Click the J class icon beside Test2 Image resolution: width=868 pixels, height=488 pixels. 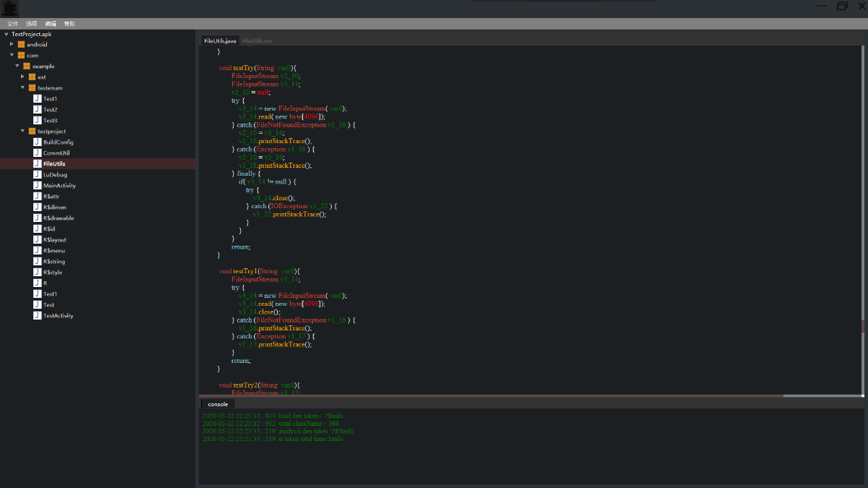(x=37, y=109)
